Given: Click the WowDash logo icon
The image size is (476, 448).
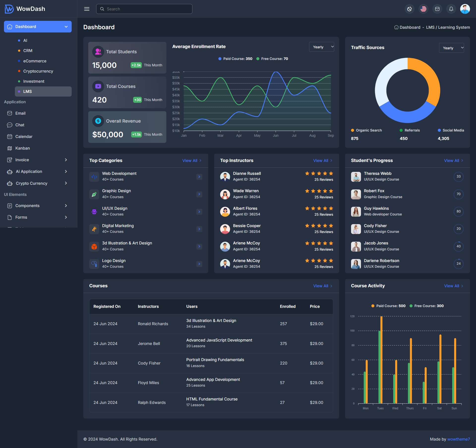Looking at the screenshot, I should coord(9,9).
